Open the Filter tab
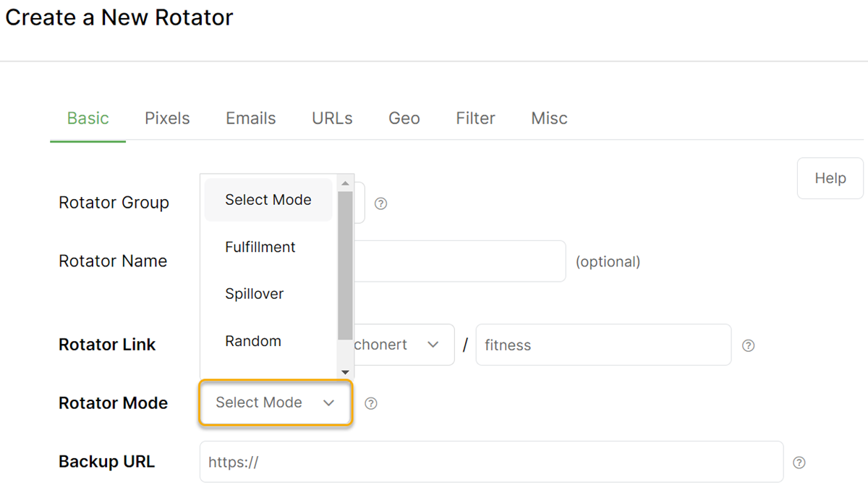This screenshot has height=493, width=868. (x=475, y=118)
